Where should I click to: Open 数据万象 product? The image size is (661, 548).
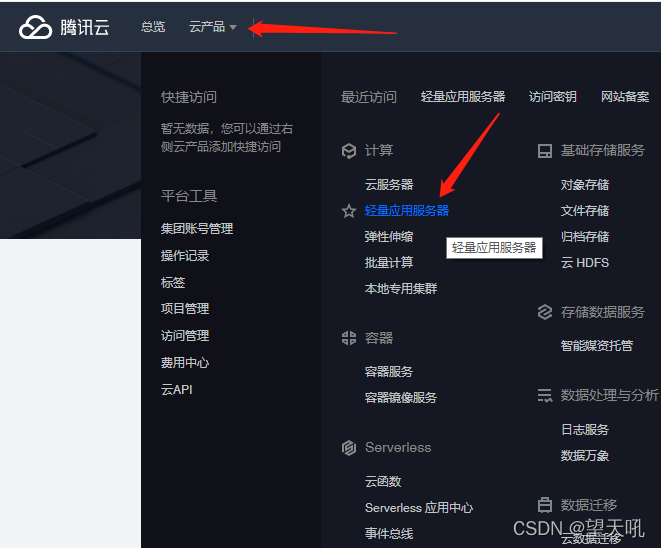point(585,456)
